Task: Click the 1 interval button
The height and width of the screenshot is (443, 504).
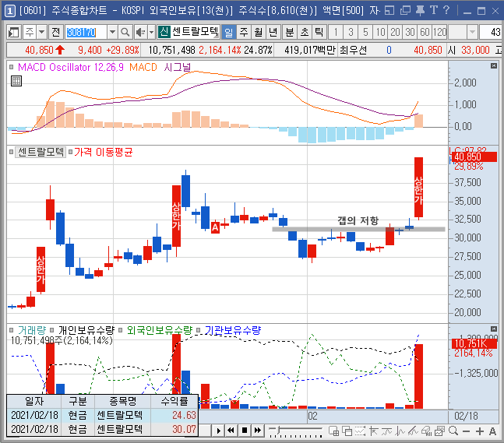Action: 336,32
